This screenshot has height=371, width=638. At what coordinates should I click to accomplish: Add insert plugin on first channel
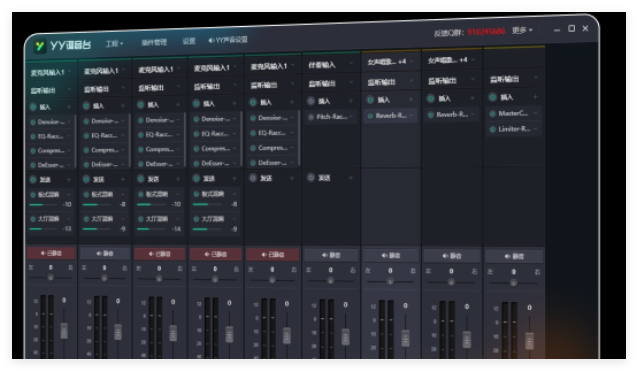pyautogui.click(x=69, y=107)
